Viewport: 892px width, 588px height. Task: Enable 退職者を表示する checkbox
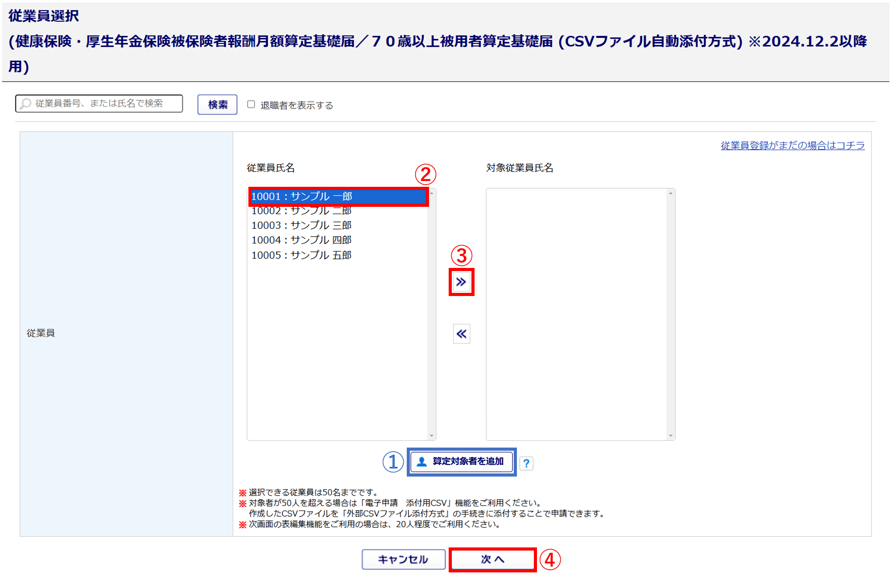point(251,104)
